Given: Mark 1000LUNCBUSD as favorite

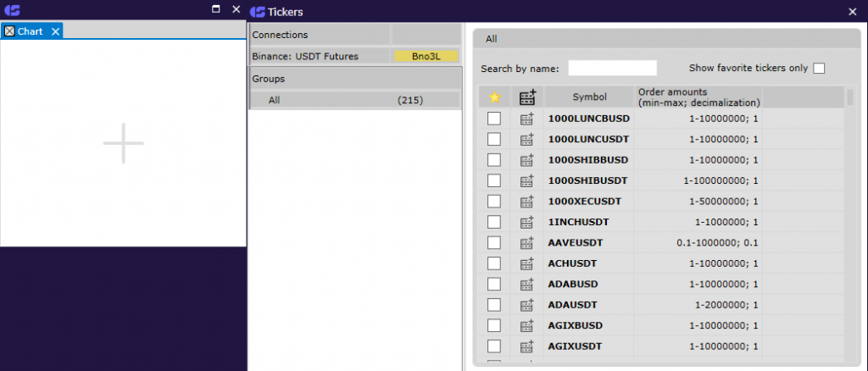Looking at the screenshot, I should coord(494,119).
